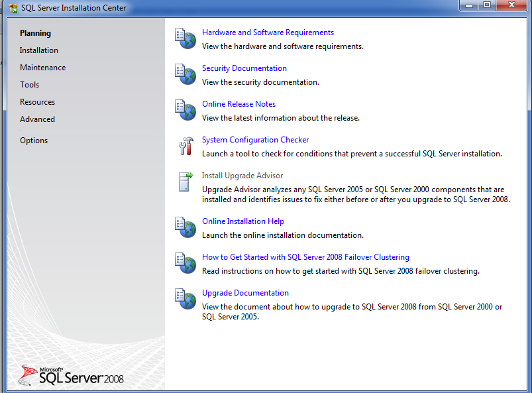Click the Upgrade Documentation globe icon
Screen dimensions: 532x393
click(186, 299)
